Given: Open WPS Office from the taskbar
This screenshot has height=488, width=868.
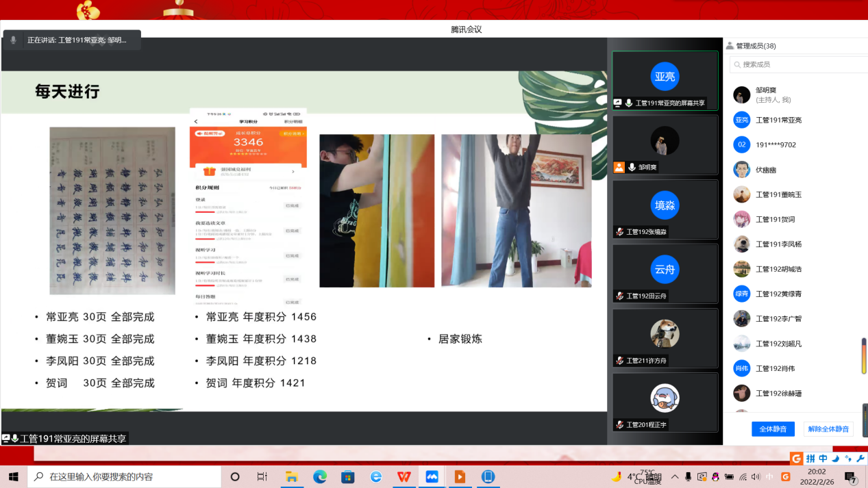Looking at the screenshot, I should [404, 476].
